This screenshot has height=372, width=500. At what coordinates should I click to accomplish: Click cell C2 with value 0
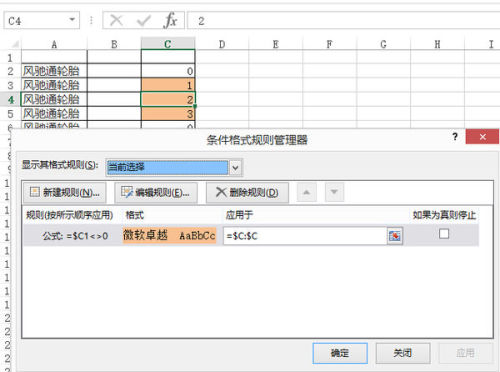(x=168, y=71)
